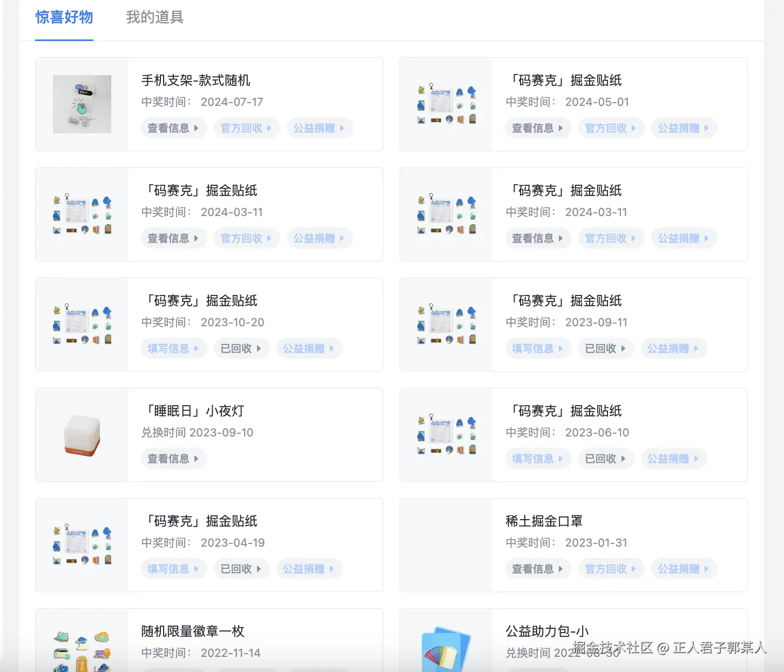Check 已回收 status on the 2023-09-11 sticker

[x=605, y=348]
